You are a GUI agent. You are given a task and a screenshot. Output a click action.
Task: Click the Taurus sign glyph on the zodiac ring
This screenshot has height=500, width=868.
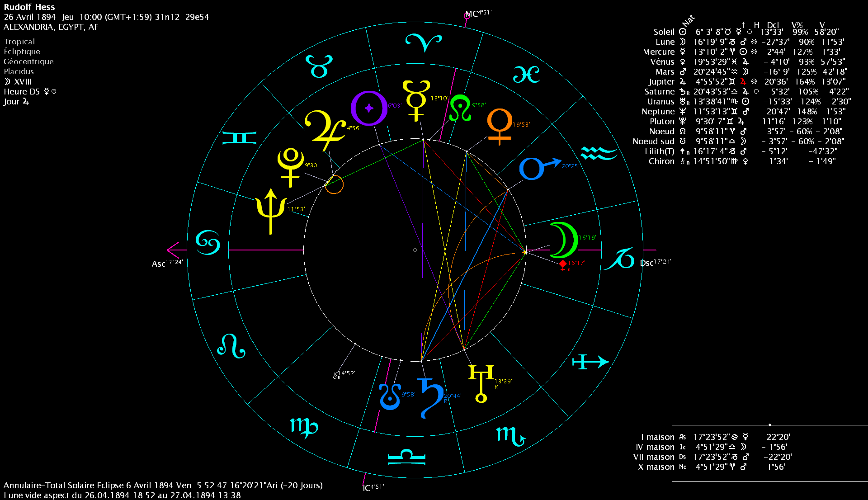point(319,66)
